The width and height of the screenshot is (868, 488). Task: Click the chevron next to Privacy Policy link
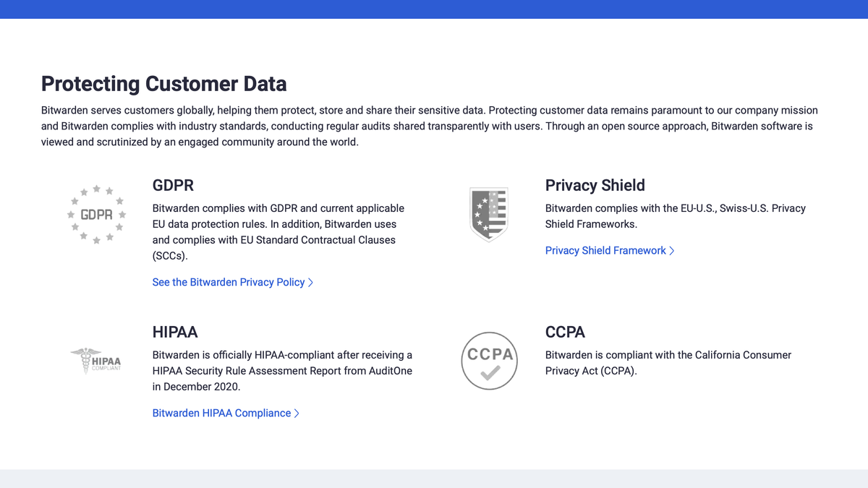tap(310, 282)
